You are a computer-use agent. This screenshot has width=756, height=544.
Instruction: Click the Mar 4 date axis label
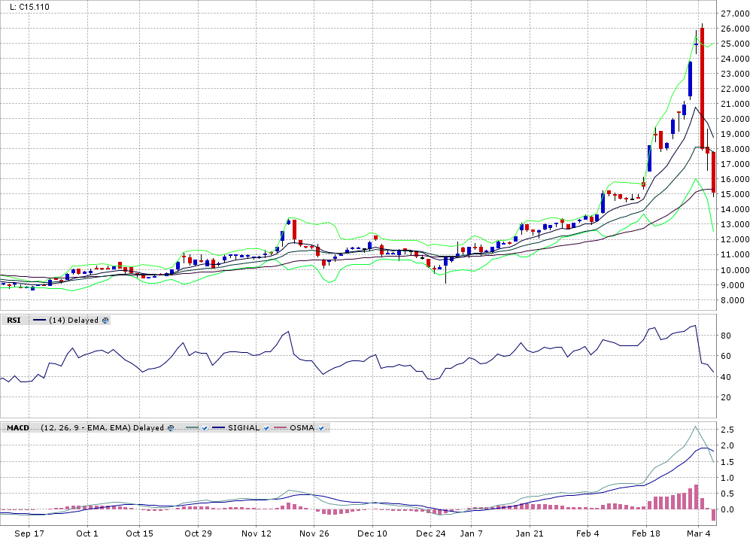coord(698,533)
